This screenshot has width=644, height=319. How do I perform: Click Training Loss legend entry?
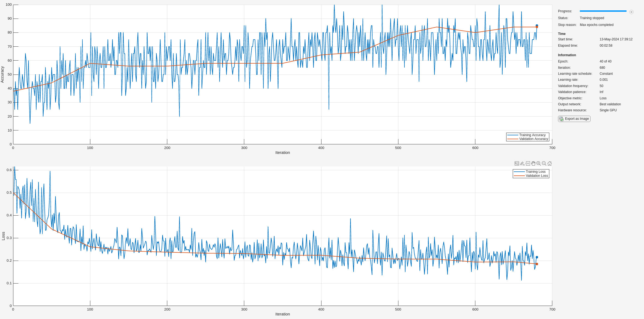coord(535,172)
